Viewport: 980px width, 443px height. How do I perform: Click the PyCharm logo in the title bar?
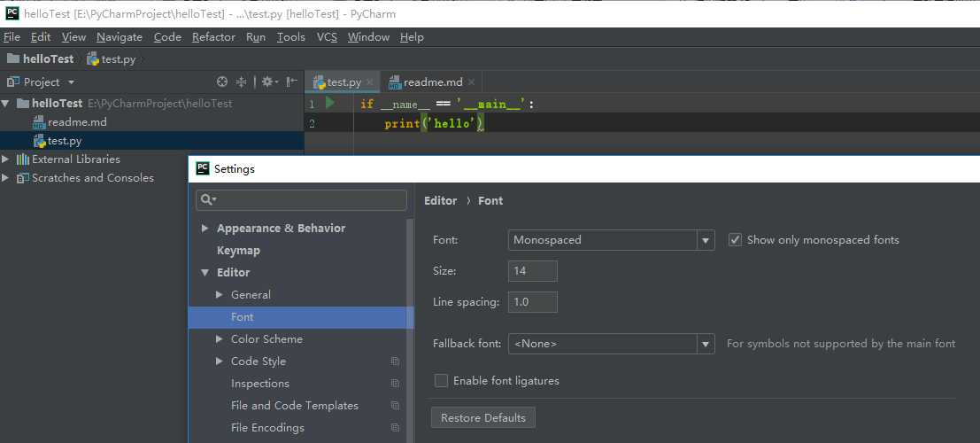pyautogui.click(x=12, y=13)
